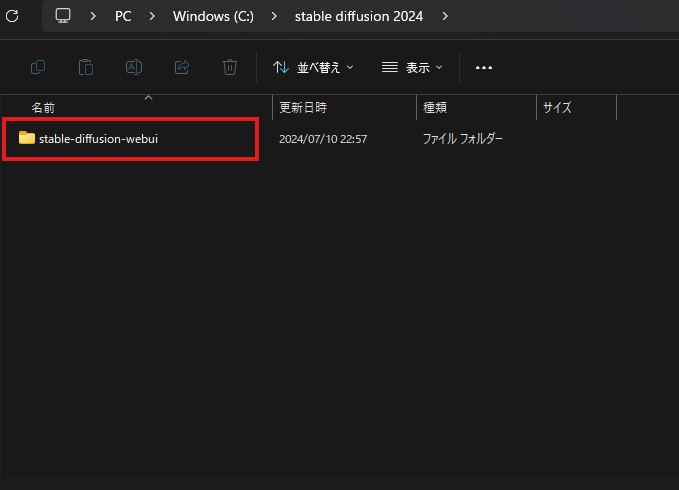
Task: Sort by the 名前 column header
Action: click(x=44, y=107)
